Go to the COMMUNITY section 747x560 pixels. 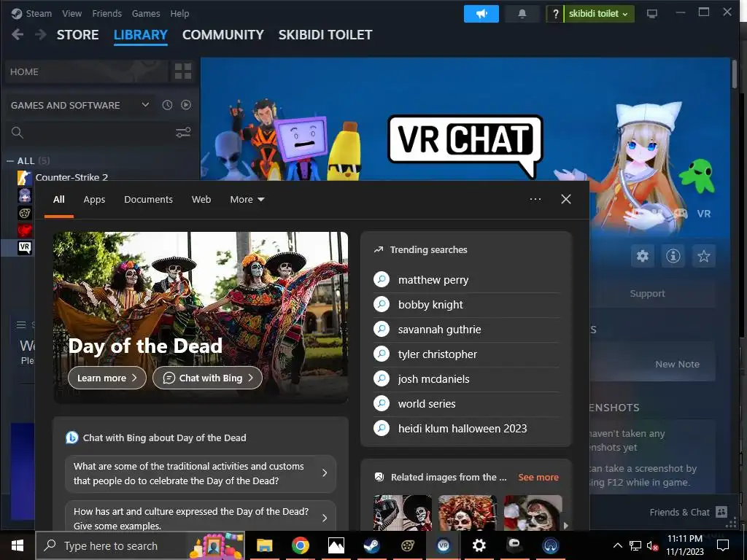pos(223,35)
